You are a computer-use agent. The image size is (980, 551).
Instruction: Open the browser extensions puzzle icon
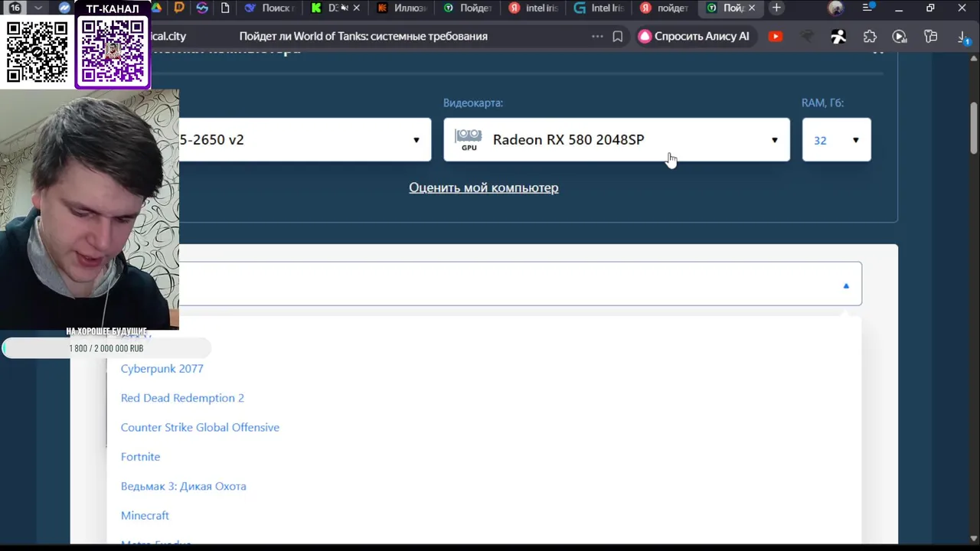(870, 36)
